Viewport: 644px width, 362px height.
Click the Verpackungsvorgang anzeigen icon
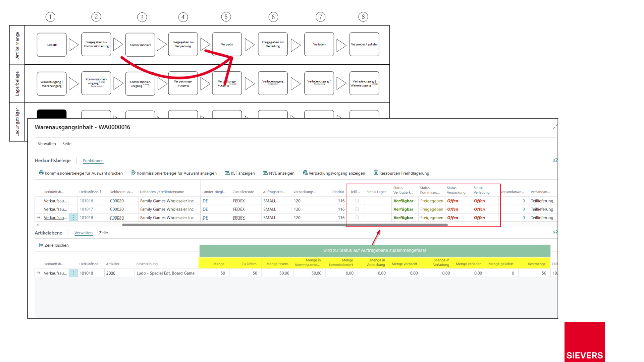[305, 173]
